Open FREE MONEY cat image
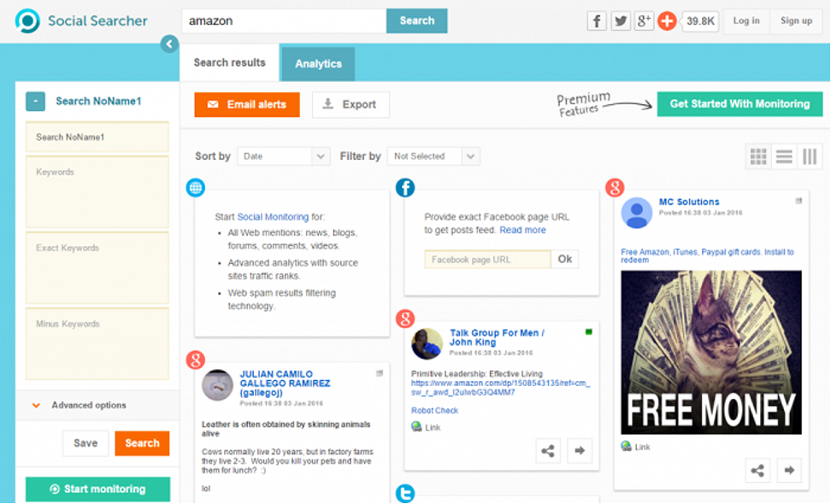This screenshot has height=504, width=831. coord(711,353)
